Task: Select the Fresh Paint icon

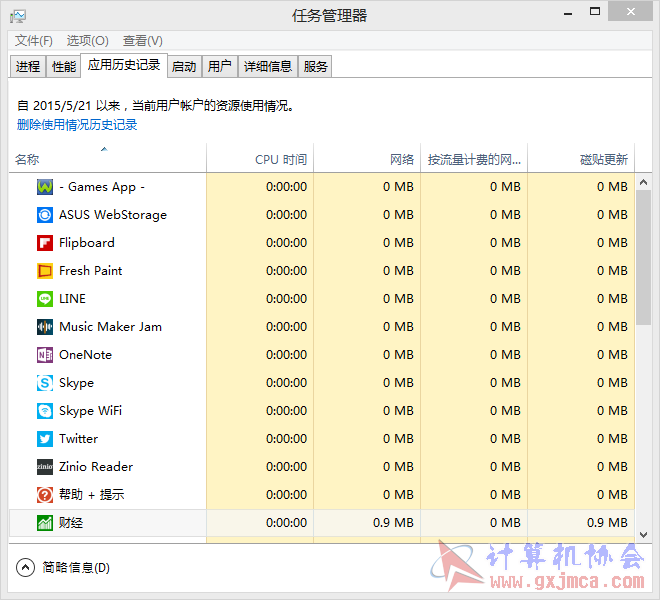Action: point(45,271)
